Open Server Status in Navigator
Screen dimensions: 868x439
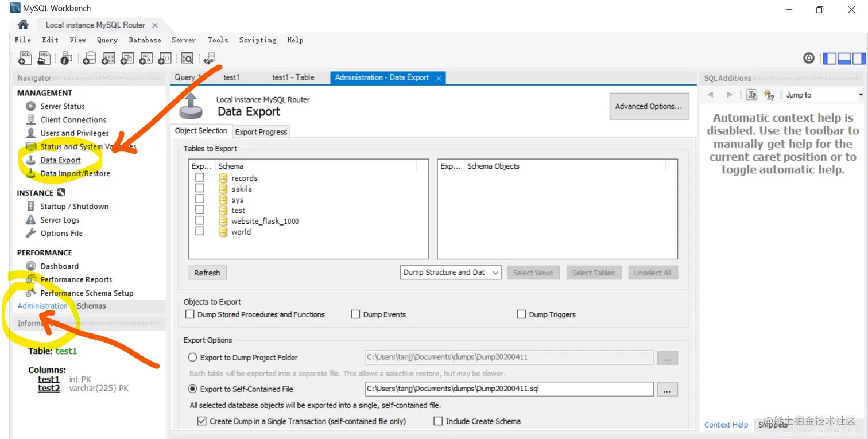[x=62, y=106]
